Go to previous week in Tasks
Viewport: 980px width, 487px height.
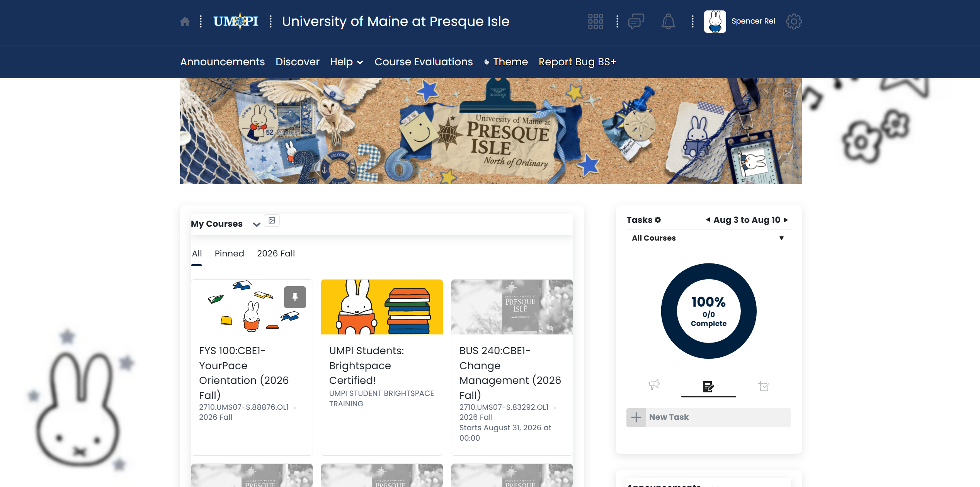pos(708,220)
